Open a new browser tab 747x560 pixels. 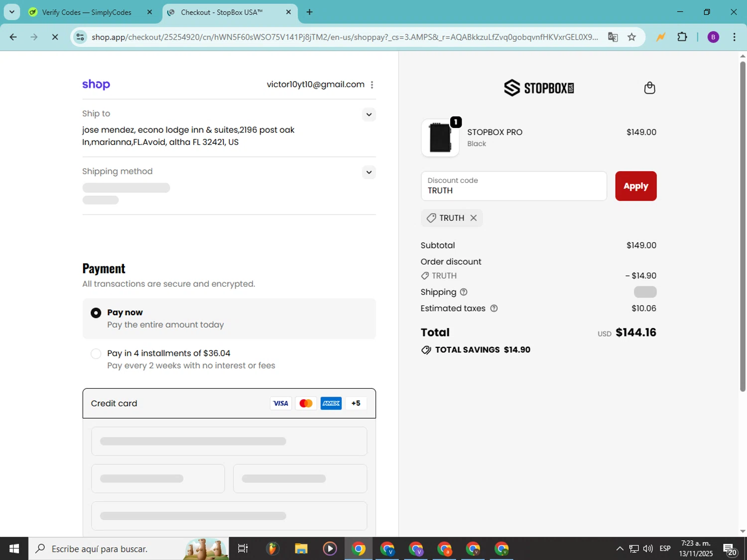(x=309, y=12)
